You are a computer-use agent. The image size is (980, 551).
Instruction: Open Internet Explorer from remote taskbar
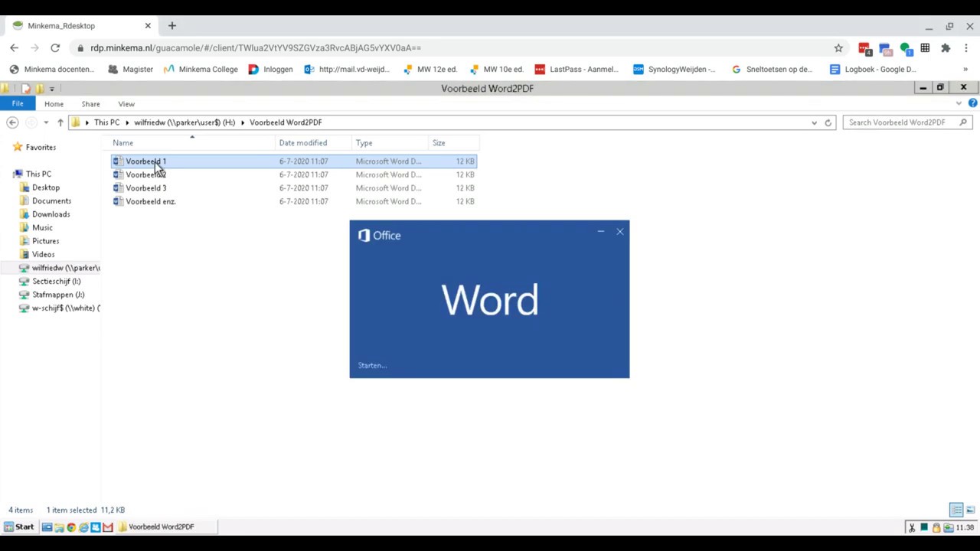tap(83, 527)
